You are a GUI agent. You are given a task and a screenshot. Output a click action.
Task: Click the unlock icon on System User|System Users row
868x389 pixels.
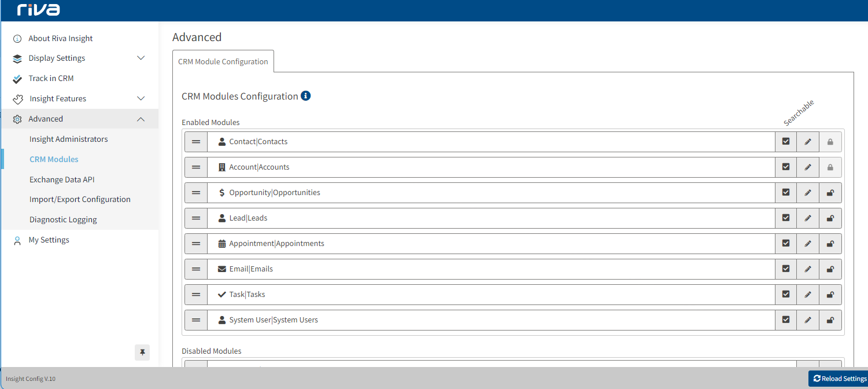tap(830, 320)
